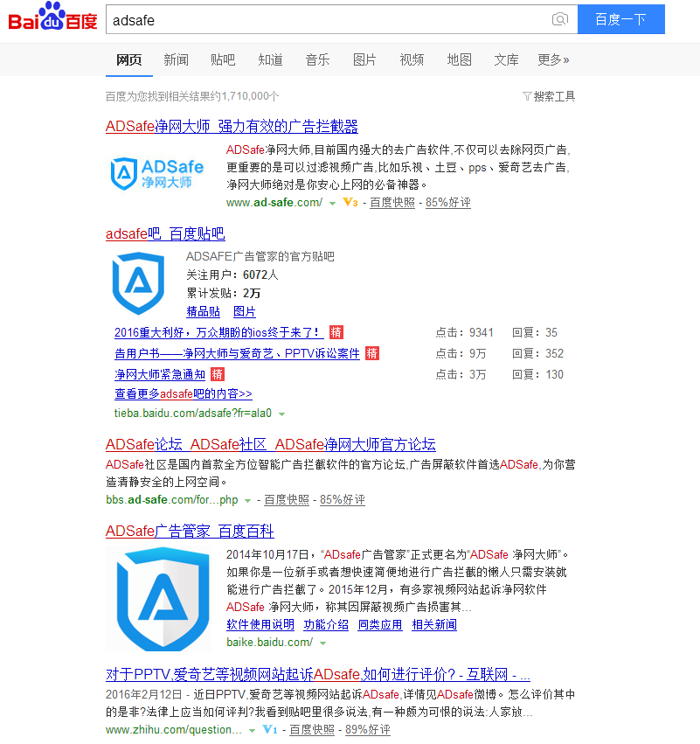Expand the 更多» menu
This screenshot has height=744, width=700.
tap(553, 59)
